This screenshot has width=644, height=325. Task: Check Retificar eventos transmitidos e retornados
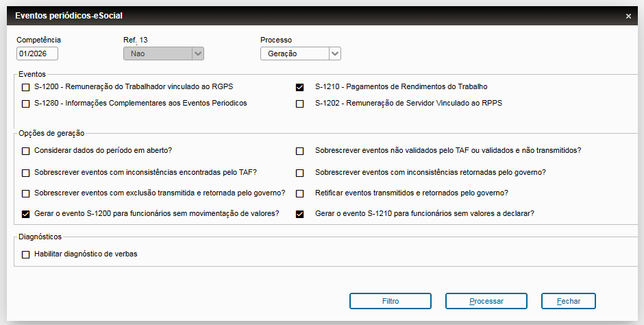pos(299,193)
